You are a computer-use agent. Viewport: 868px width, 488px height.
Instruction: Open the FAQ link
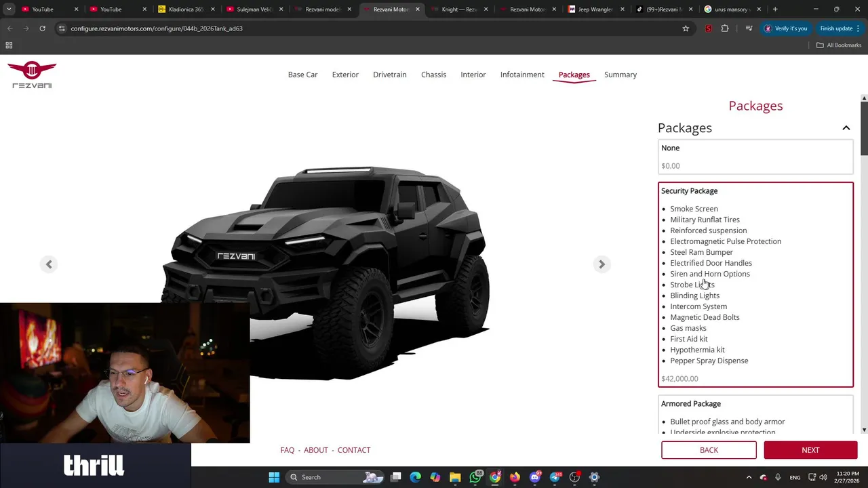(288, 450)
